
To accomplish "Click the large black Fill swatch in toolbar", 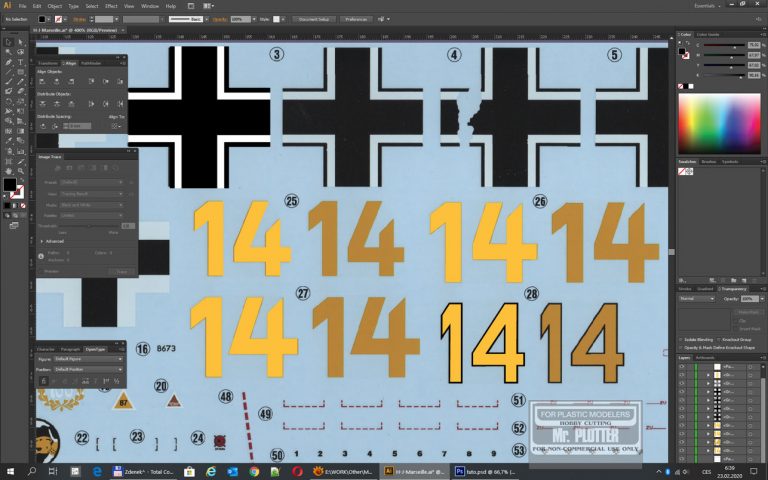I will point(9,185).
